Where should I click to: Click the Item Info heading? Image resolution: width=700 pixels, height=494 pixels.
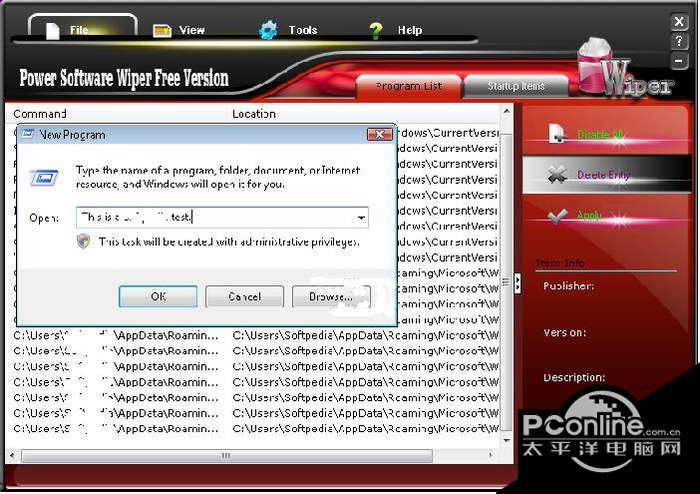coord(560,263)
